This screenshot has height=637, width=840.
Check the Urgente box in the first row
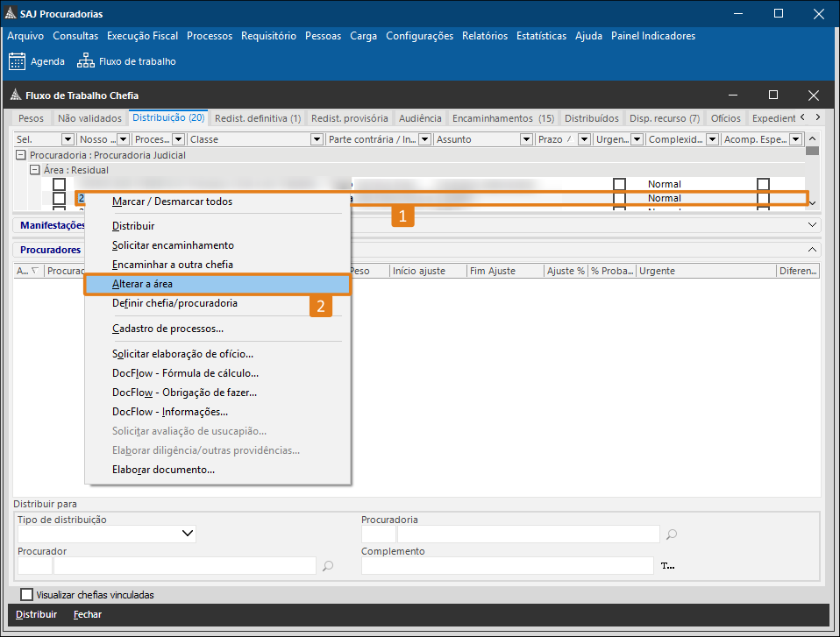(619, 184)
